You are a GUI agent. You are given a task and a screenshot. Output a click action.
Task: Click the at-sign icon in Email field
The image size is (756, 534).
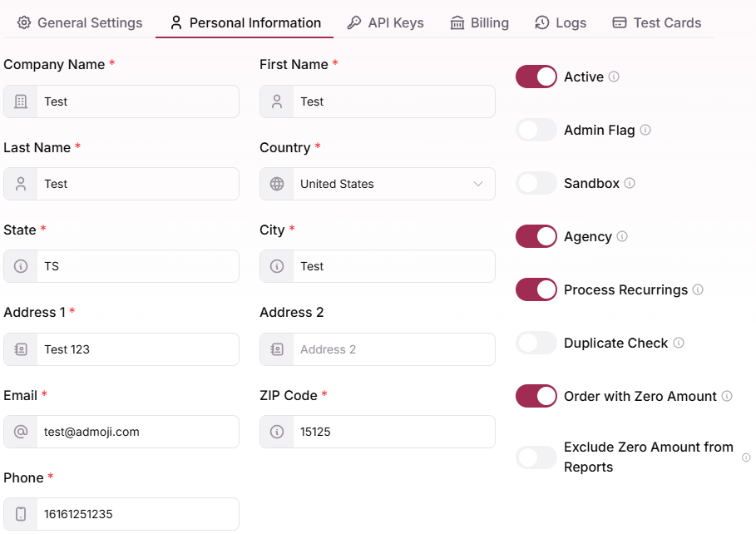click(21, 432)
